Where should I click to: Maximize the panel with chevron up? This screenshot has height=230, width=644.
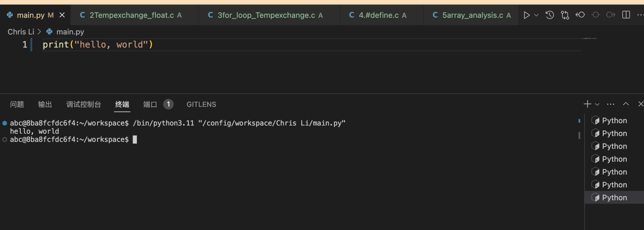[x=626, y=104]
